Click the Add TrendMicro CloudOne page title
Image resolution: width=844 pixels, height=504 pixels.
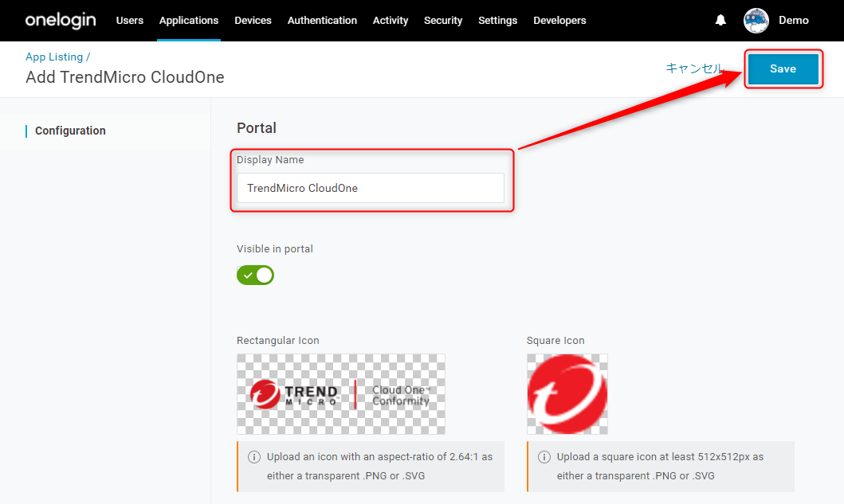pyautogui.click(x=125, y=77)
